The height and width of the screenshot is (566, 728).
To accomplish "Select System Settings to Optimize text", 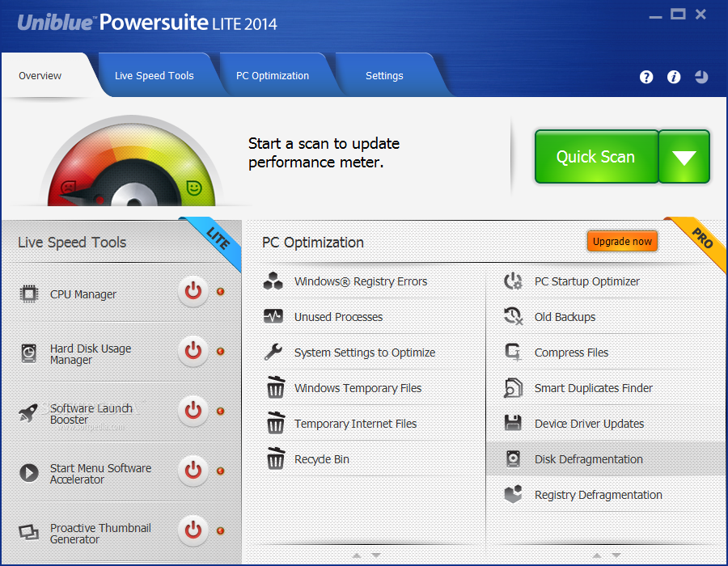I will pos(365,353).
